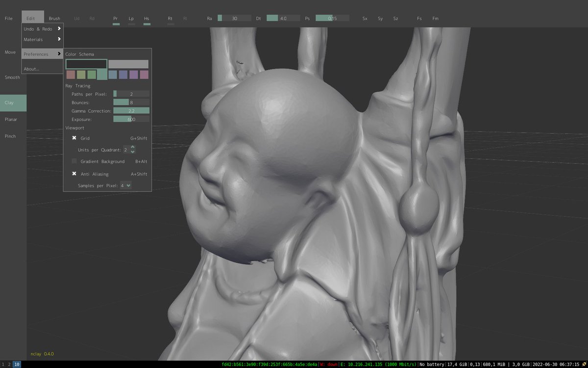Image resolution: width=588 pixels, height=368 pixels.
Task: Select the Planar tool
Action: [10, 119]
